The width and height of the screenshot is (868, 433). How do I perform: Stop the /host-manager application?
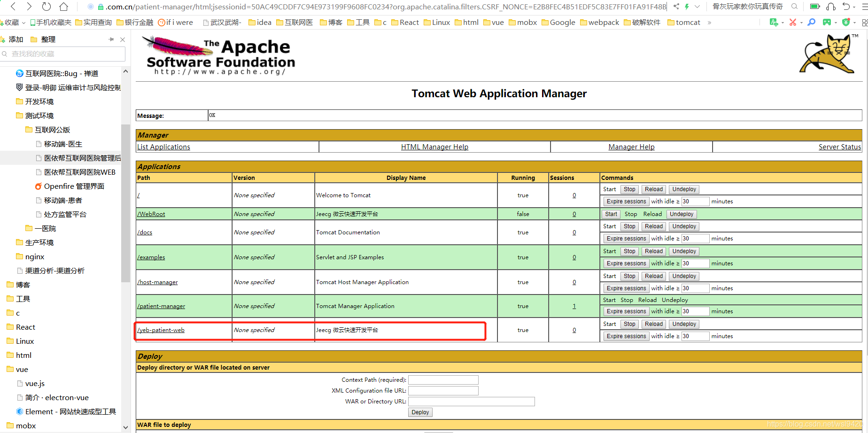click(629, 276)
